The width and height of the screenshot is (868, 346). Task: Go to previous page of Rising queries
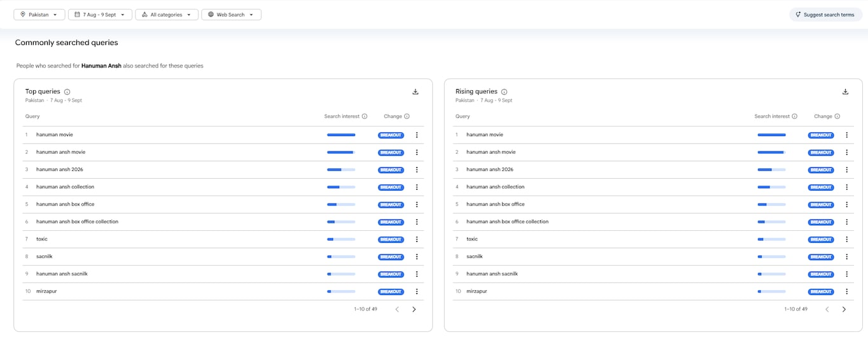click(x=827, y=309)
